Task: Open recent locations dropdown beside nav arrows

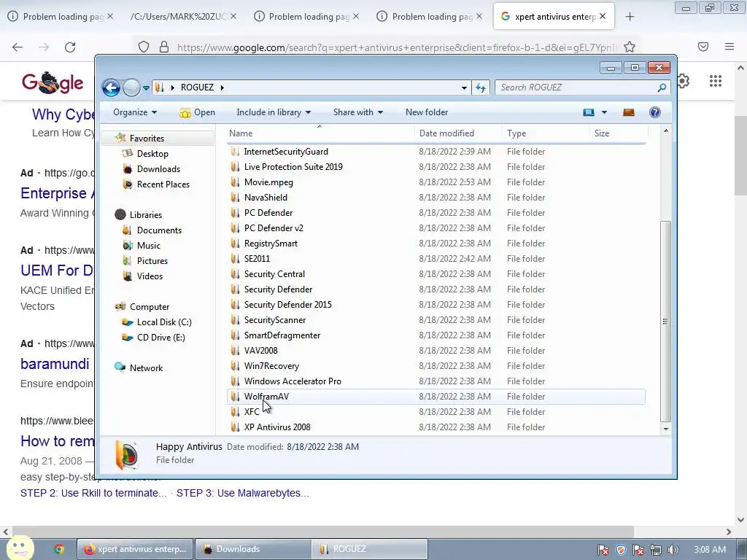Action: click(146, 88)
